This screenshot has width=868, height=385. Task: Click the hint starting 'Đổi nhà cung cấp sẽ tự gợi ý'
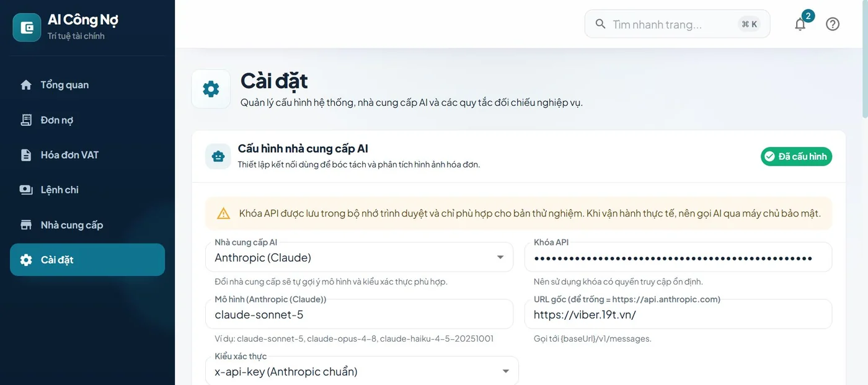point(331,281)
